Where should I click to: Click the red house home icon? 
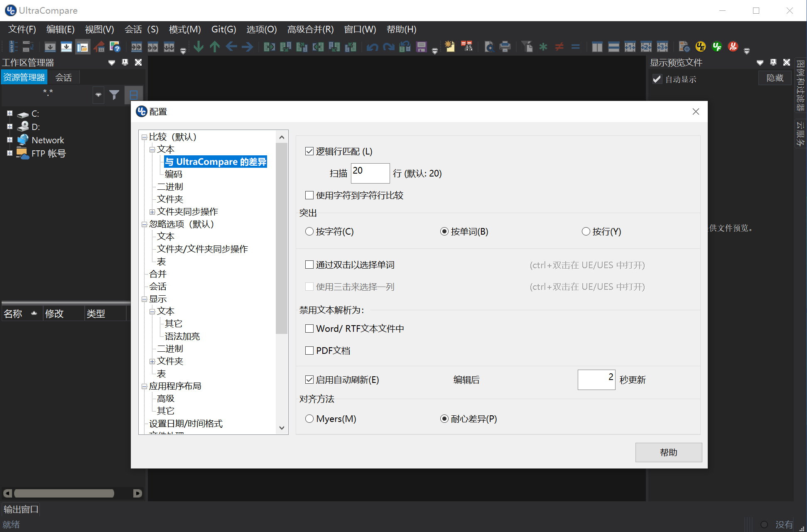click(x=99, y=47)
